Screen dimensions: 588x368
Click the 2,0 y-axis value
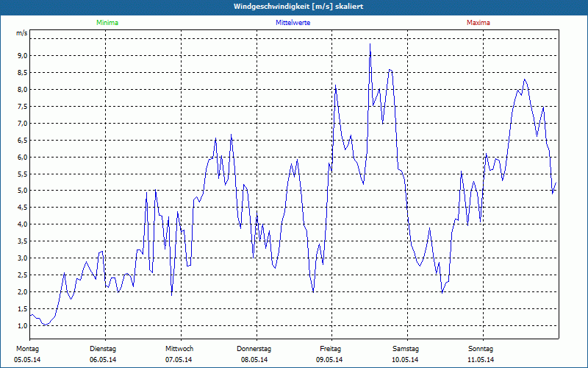pyautogui.click(x=23, y=291)
